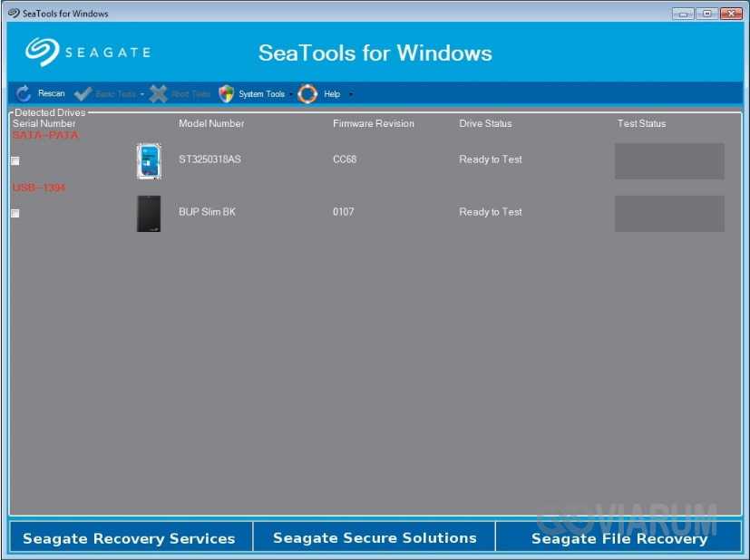Image resolution: width=750 pixels, height=560 pixels.
Task: Expand the Help dropdown arrow
Action: [x=350, y=95]
